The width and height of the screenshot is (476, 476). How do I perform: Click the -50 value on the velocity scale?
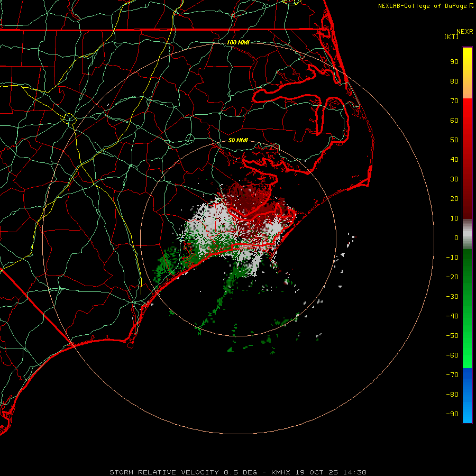(452, 336)
